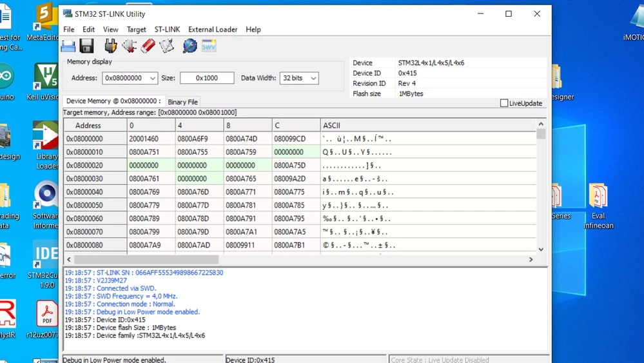Open the Help menu

(x=253, y=30)
